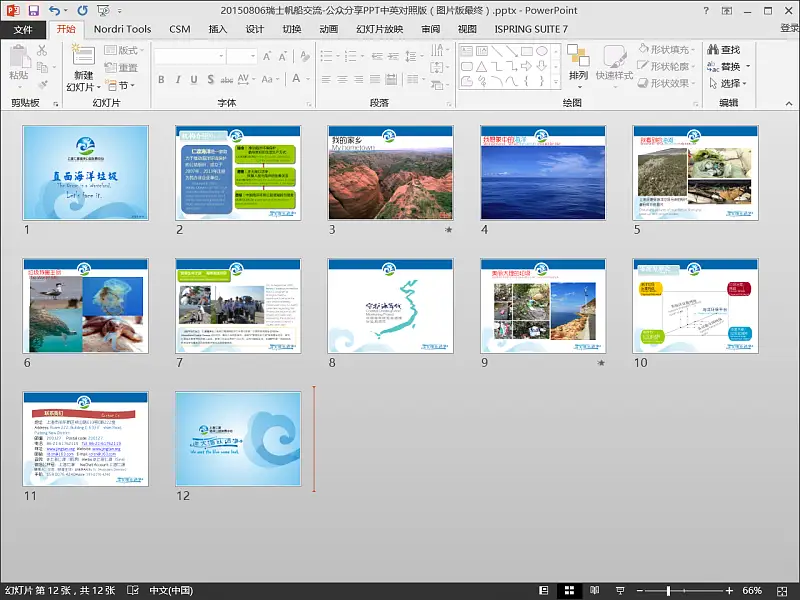
Task: Switch to Normal view in the status bar
Action: click(x=544, y=590)
